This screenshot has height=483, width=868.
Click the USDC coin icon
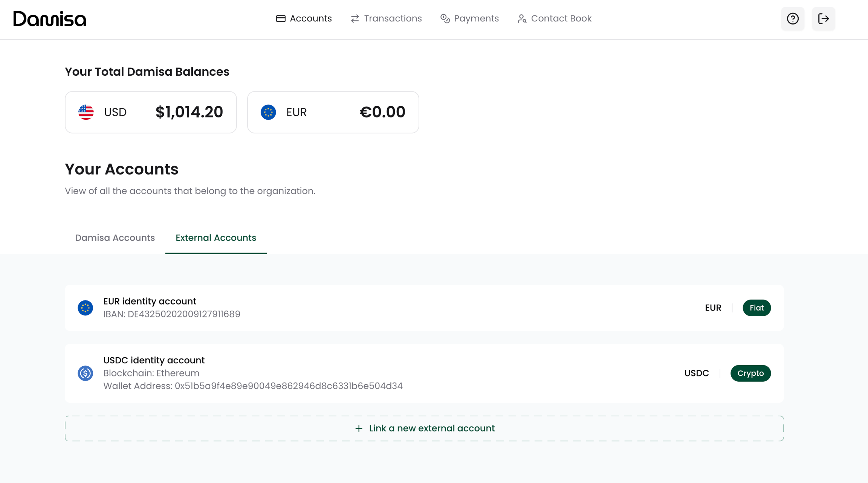point(86,373)
